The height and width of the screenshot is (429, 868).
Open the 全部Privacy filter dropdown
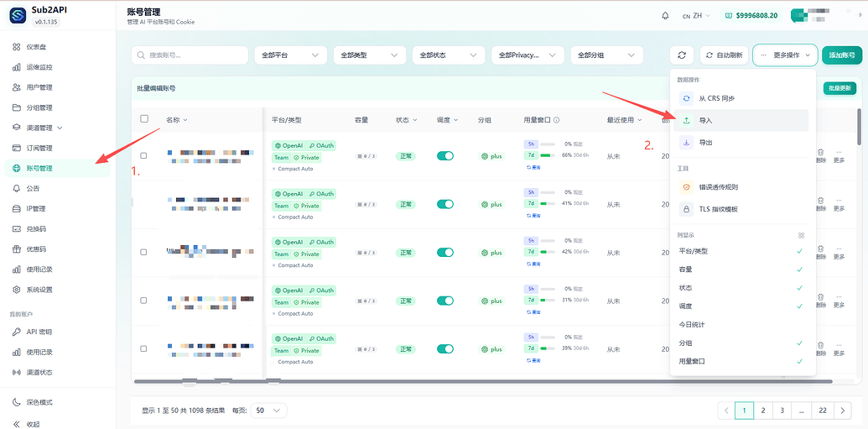coord(528,55)
